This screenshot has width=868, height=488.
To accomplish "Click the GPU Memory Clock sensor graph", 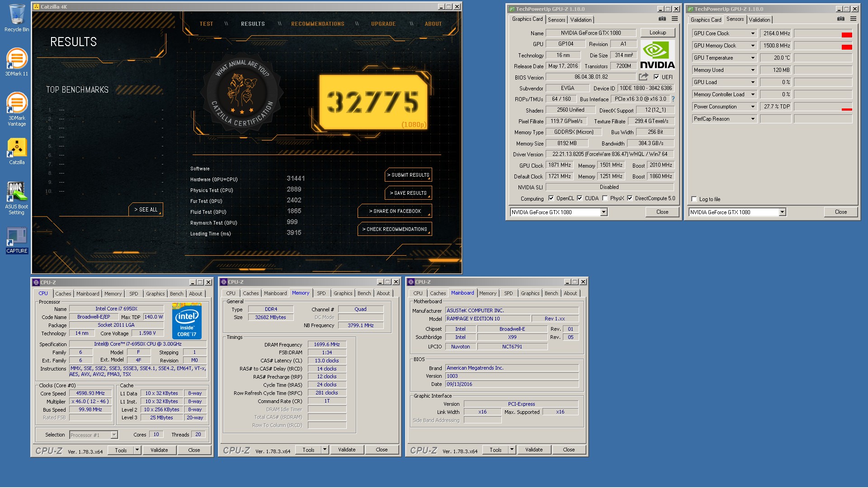I will tap(823, 46).
